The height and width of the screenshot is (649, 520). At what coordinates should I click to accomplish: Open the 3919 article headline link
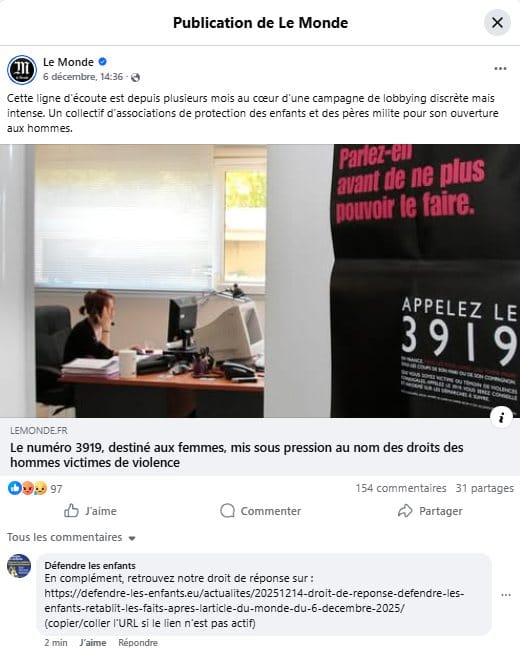click(236, 455)
